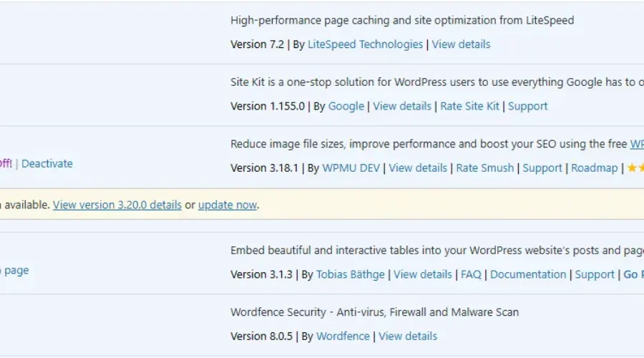Open the Smush Roadmap link
This screenshot has height=358, width=644.
pyautogui.click(x=594, y=168)
